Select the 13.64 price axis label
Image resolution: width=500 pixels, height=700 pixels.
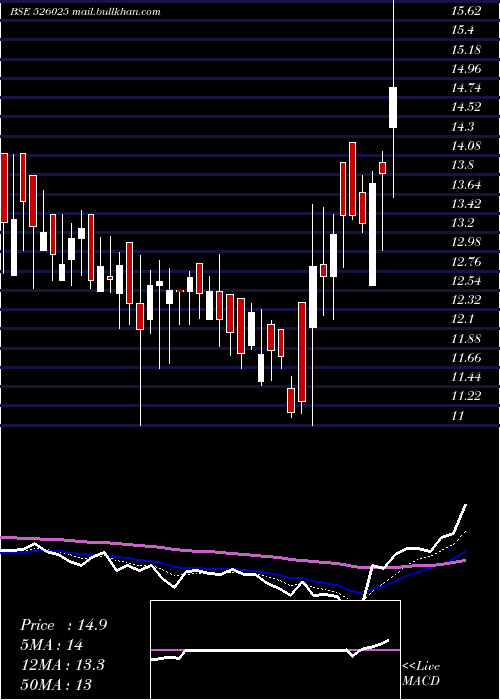tap(466, 184)
